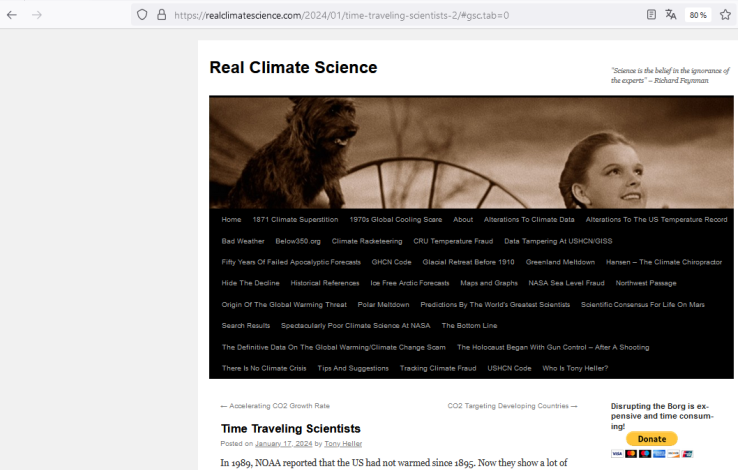
Task: Open Who Is Tony Heller? page
Action: (x=575, y=368)
